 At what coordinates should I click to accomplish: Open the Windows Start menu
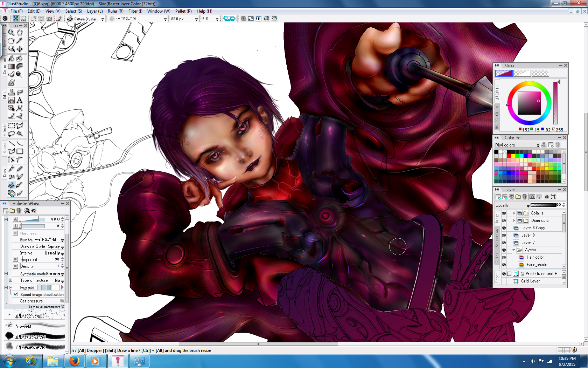point(9,361)
